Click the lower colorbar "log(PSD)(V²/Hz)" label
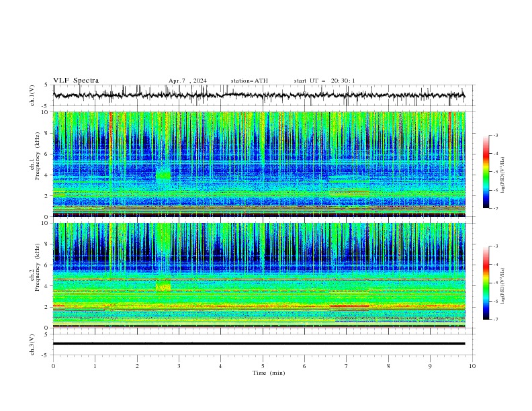Viewport: 532px width, 411px height. tap(503, 285)
